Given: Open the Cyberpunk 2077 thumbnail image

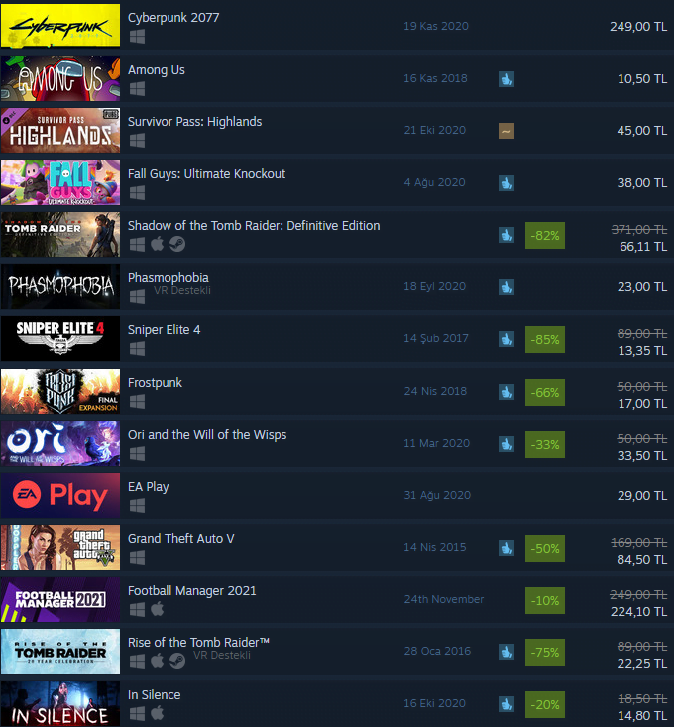Looking at the screenshot, I should (x=60, y=26).
